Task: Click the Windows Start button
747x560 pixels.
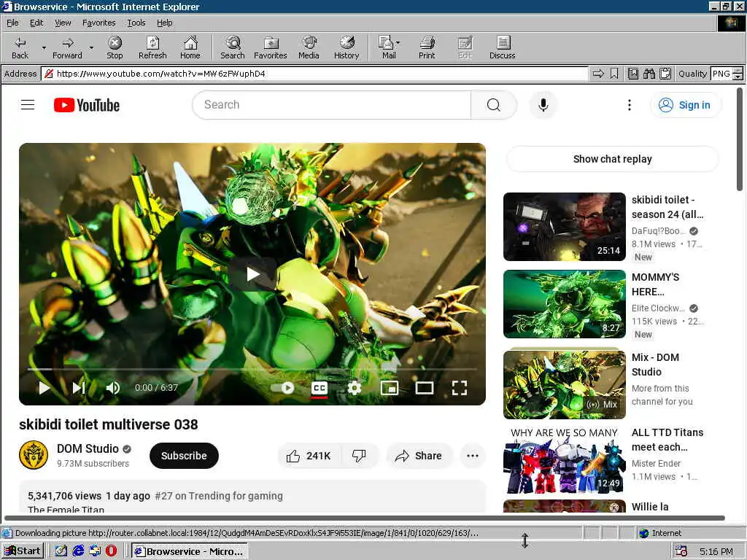Action: pos(23,551)
